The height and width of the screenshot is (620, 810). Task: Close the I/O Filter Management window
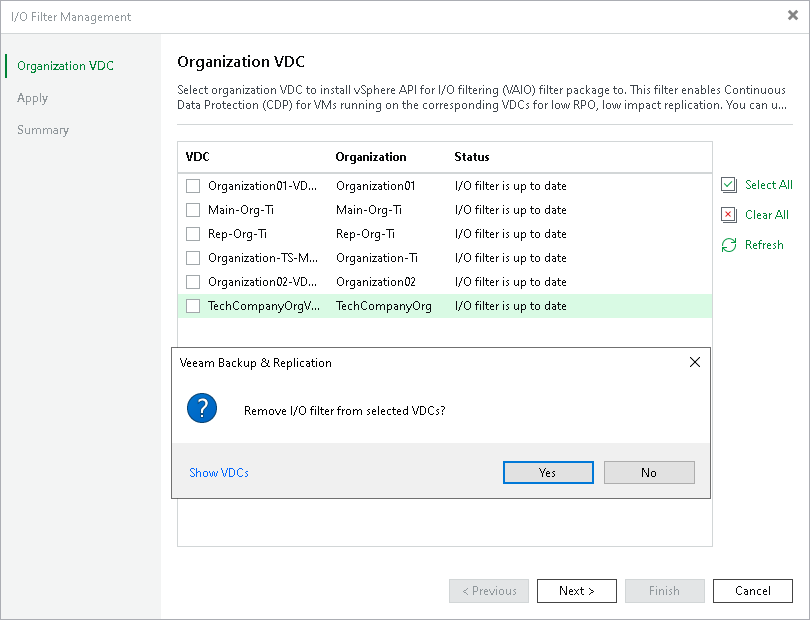(792, 16)
